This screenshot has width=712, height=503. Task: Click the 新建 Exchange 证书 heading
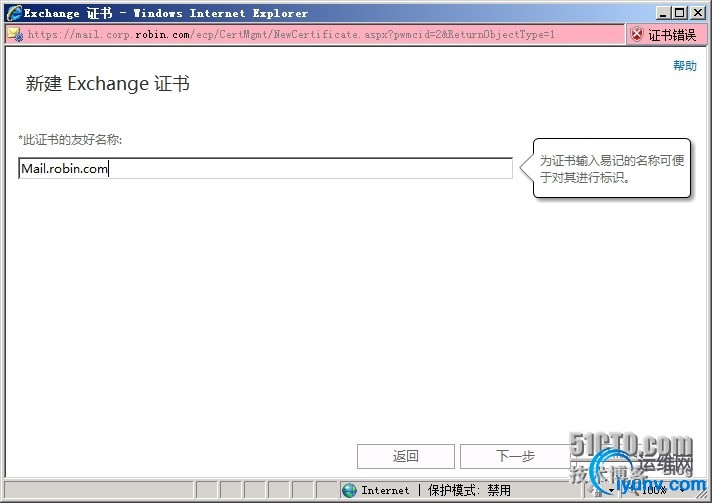pos(108,84)
